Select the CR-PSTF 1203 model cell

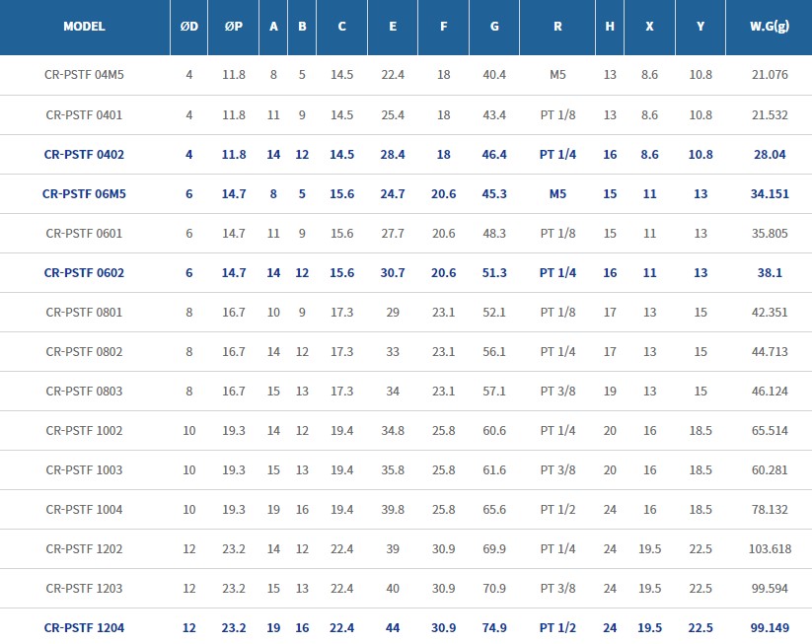point(84,589)
